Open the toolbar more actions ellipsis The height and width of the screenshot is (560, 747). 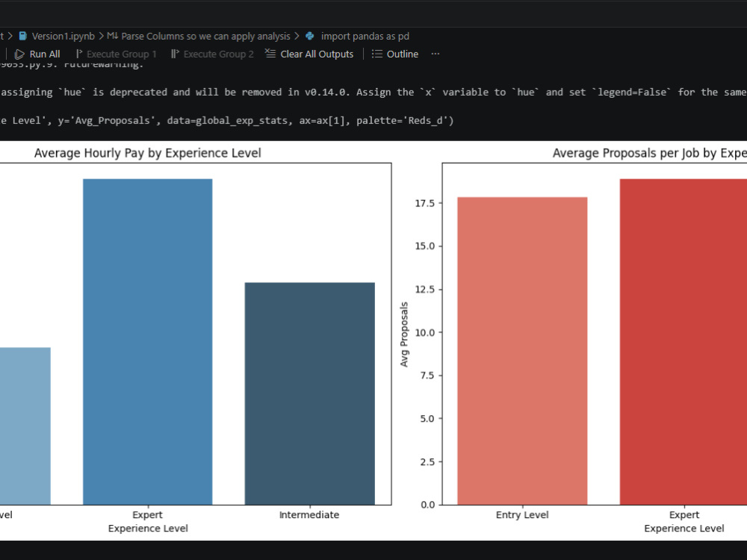pos(435,54)
